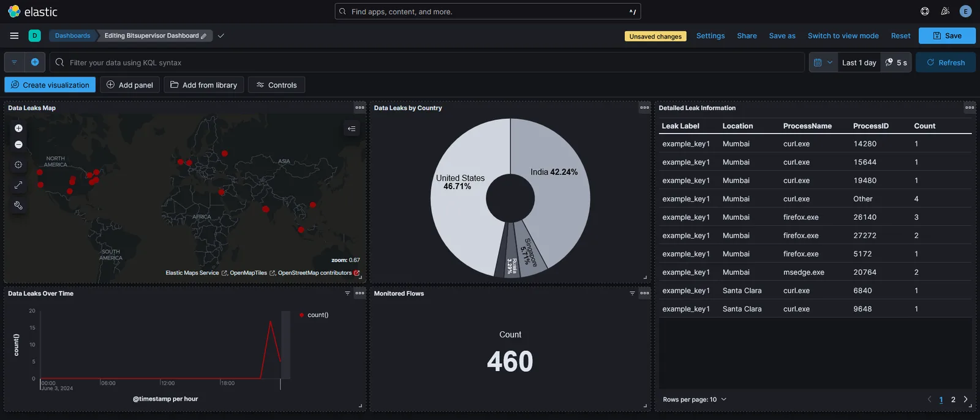
Task: Open the Controls menu
Action: [x=276, y=85]
